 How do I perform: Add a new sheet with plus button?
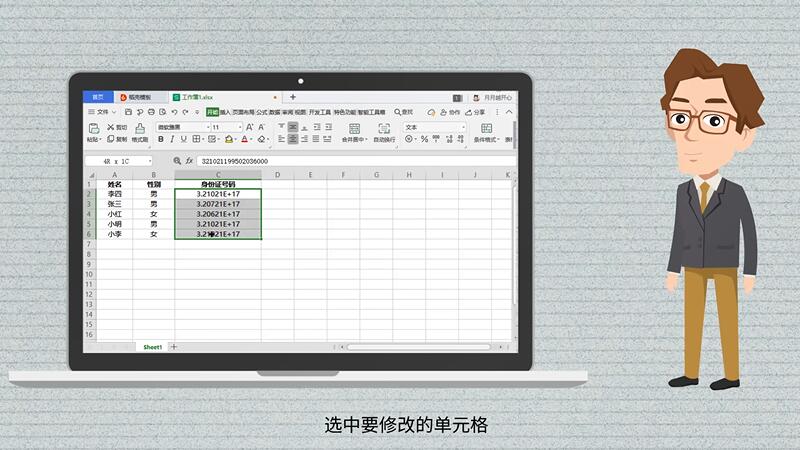pyautogui.click(x=174, y=346)
